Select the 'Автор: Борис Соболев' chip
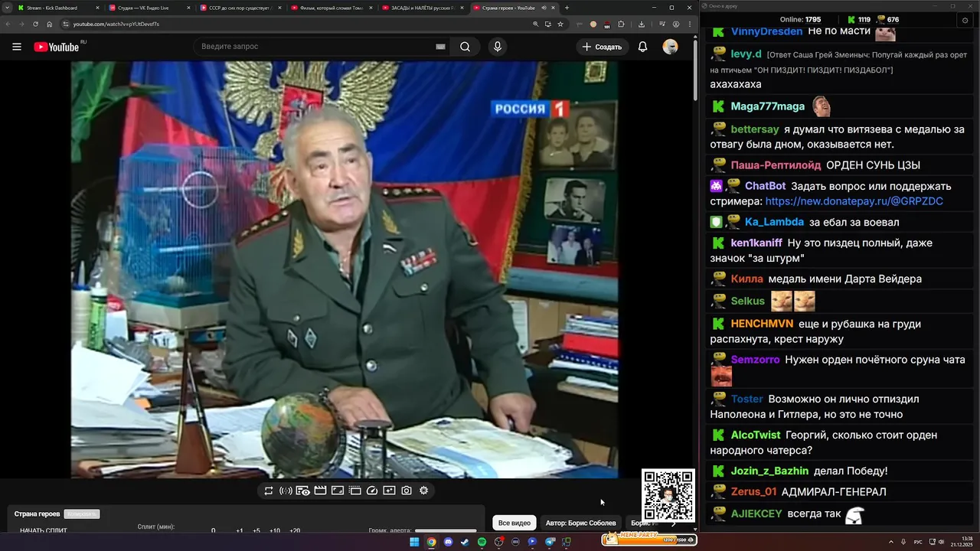Image resolution: width=980 pixels, height=551 pixels. pos(580,523)
